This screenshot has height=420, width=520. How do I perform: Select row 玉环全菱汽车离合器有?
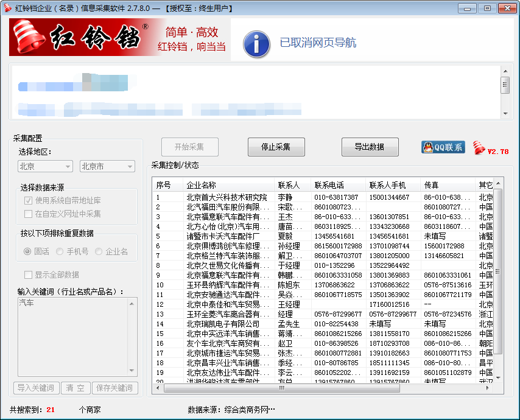click(x=323, y=314)
